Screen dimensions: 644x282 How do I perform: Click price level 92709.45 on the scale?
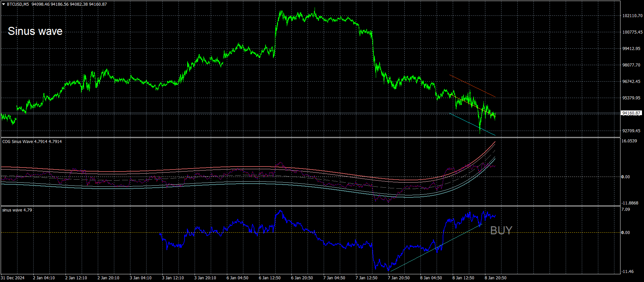coord(632,131)
